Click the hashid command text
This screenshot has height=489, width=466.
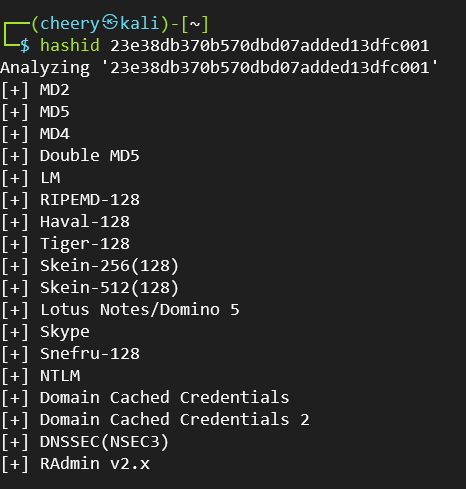tap(70, 45)
